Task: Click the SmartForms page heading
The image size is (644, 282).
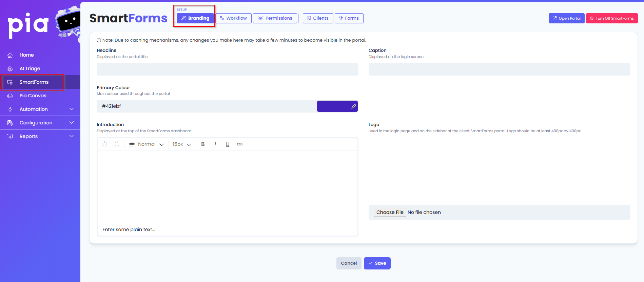Action: [129, 18]
